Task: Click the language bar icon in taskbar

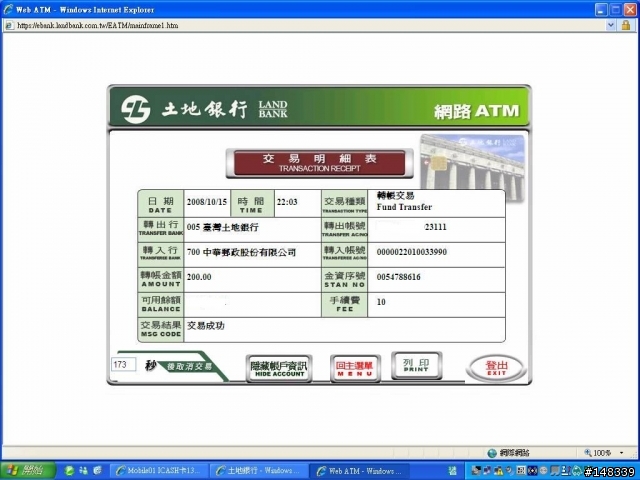Action: 453,471
